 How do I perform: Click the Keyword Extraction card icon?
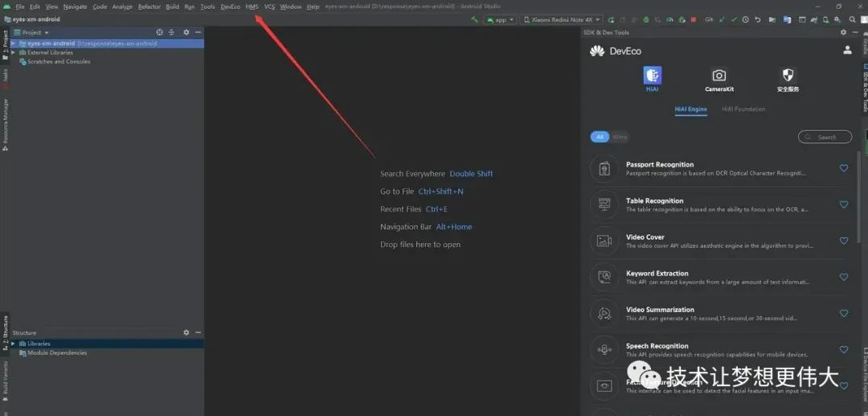[604, 277]
